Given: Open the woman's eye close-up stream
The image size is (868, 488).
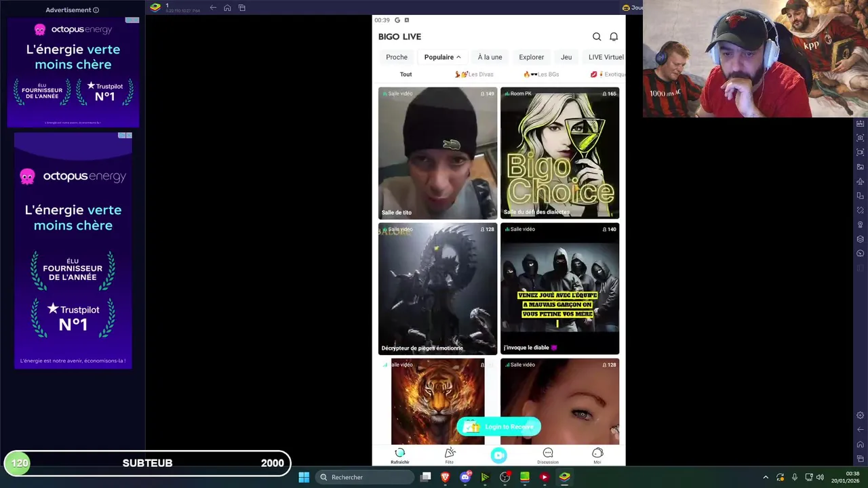Looking at the screenshot, I should [x=559, y=401].
